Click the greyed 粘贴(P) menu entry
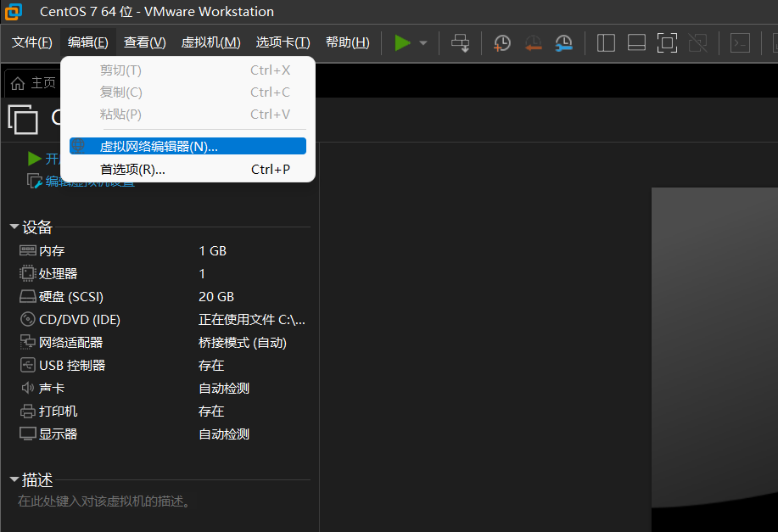This screenshot has width=778, height=532. [188, 115]
